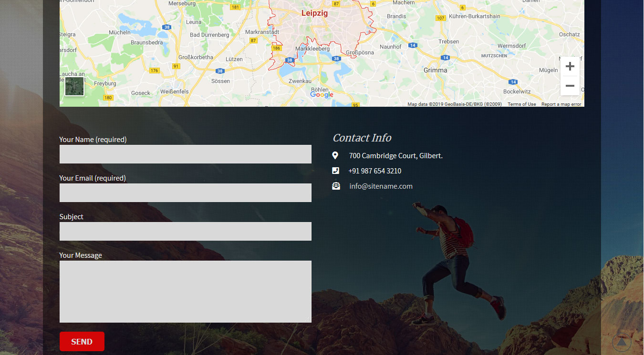The width and height of the screenshot is (644, 355).
Task: Click the Lützen label on the map
Action: [234, 60]
